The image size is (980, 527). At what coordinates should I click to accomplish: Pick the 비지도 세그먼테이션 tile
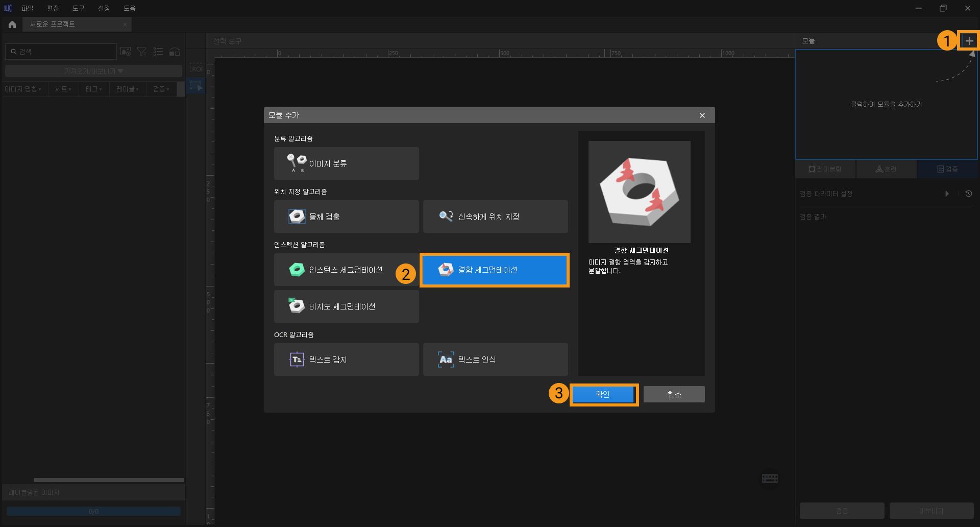point(346,306)
